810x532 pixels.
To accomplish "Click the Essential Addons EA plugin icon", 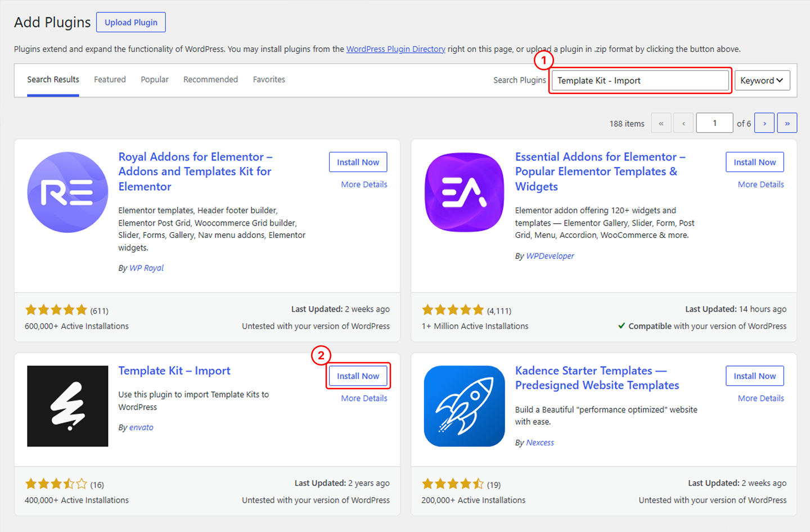I will tap(465, 192).
